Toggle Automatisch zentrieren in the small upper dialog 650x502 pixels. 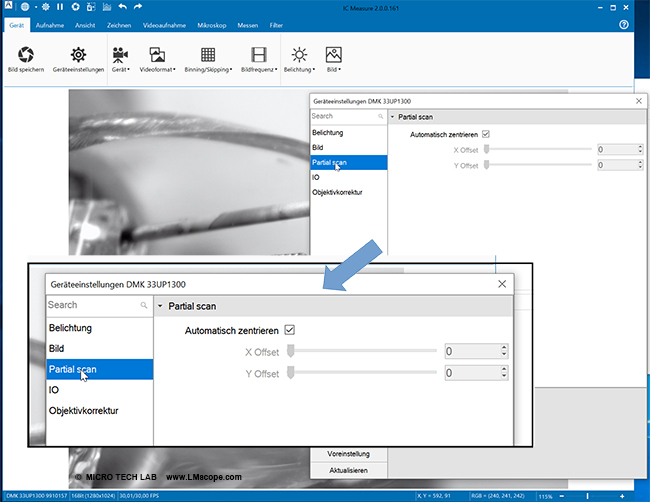tap(486, 134)
